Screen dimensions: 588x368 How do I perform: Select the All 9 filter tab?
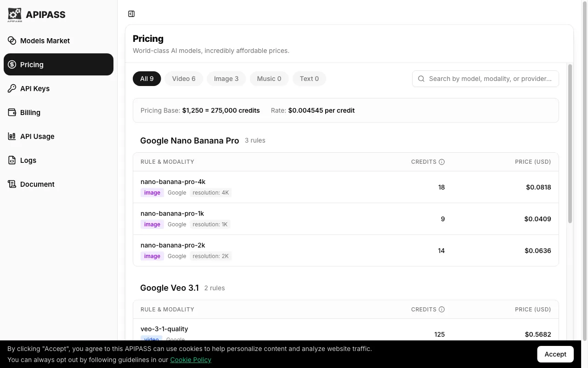pyautogui.click(x=147, y=79)
